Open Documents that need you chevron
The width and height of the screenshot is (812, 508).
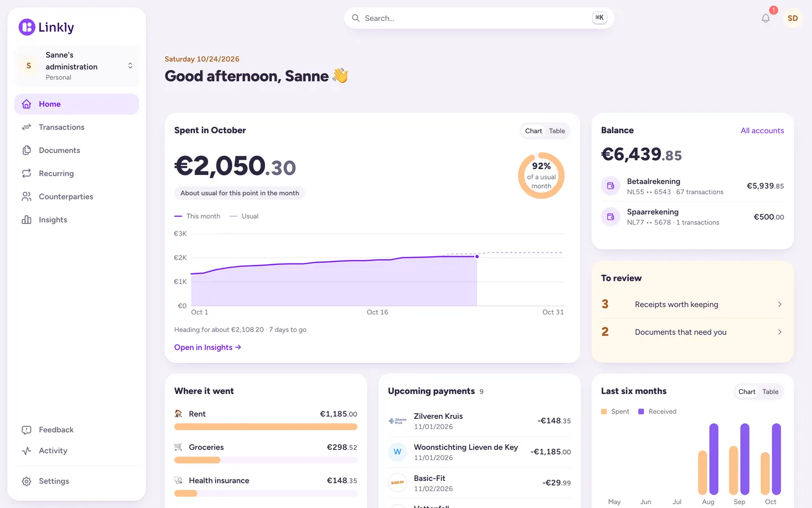point(780,332)
